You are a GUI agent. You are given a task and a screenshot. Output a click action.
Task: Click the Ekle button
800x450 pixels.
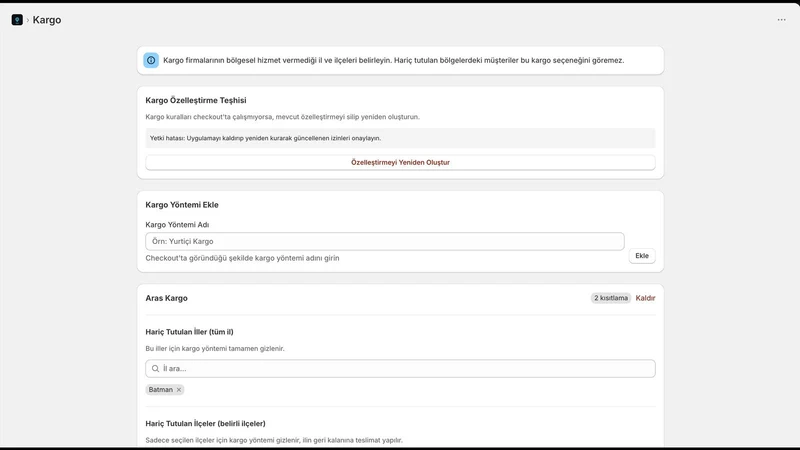[x=642, y=256]
